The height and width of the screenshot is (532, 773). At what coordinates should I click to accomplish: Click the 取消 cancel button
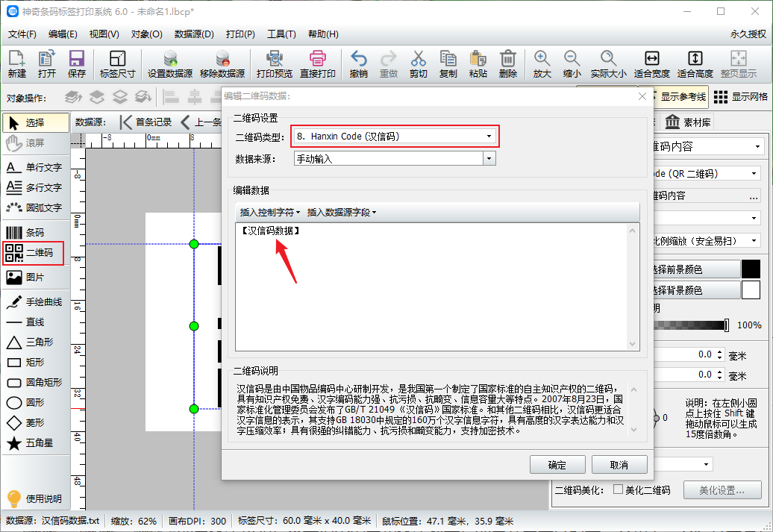point(619,465)
